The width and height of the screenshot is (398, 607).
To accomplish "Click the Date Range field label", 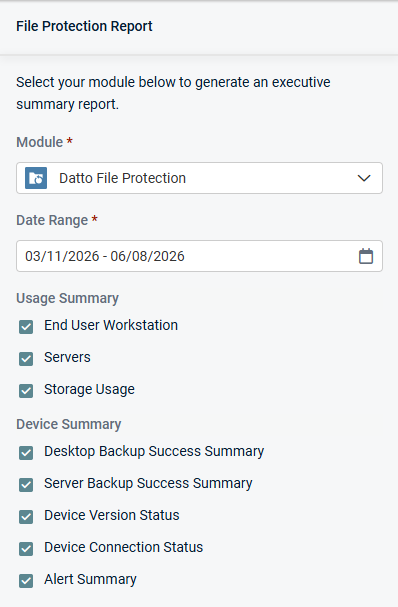I will 57,220.
